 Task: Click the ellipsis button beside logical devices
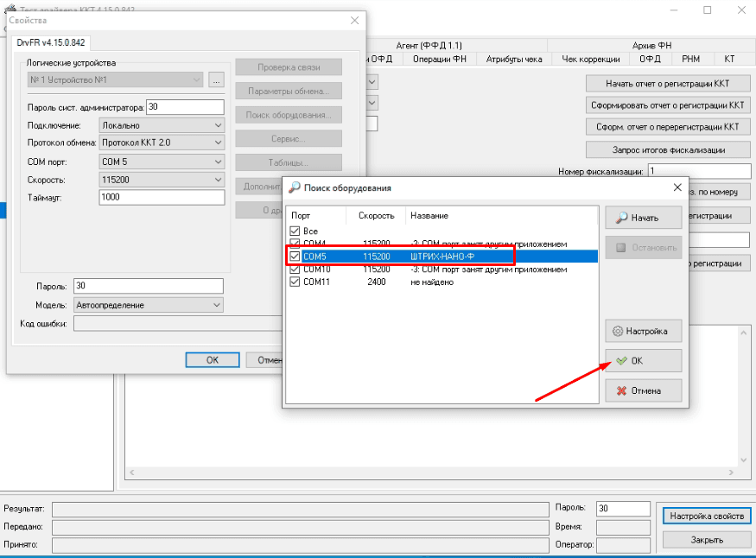(x=217, y=79)
